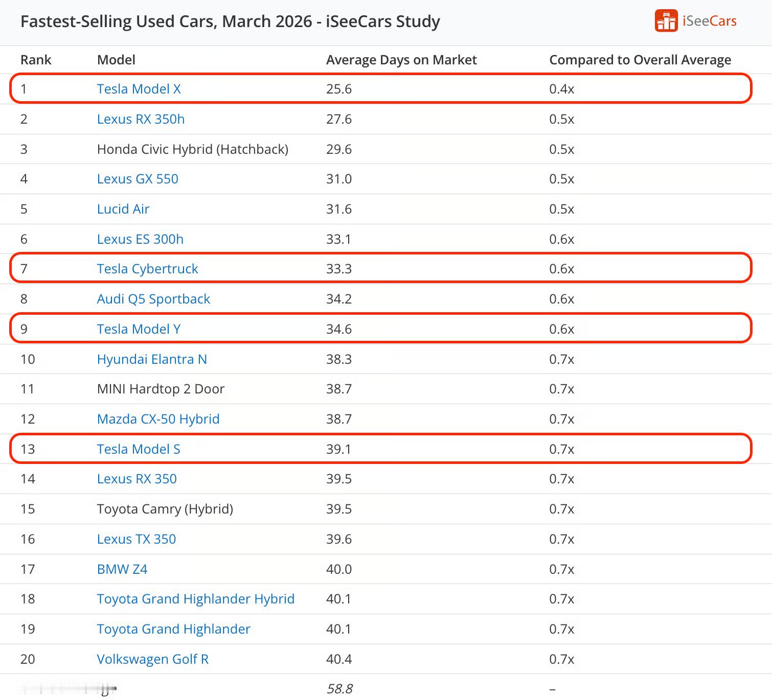This screenshot has width=772, height=700.
Task: Click the 'Average Days on Market' header
Action: coord(401,60)
